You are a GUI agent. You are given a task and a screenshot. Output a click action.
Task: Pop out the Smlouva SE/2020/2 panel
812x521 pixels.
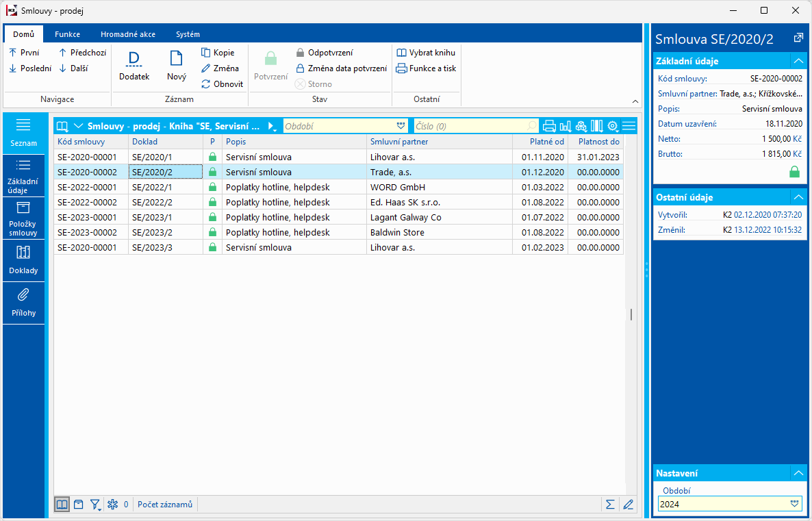click(798, 38)
